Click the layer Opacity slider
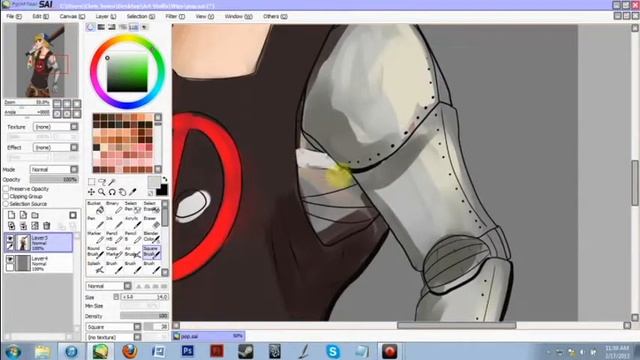This screenshot has height=360, width=640. click(x=54, y=180)
